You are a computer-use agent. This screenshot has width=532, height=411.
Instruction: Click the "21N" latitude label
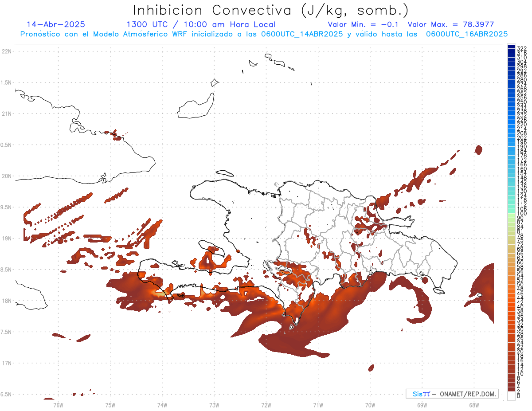6,114
